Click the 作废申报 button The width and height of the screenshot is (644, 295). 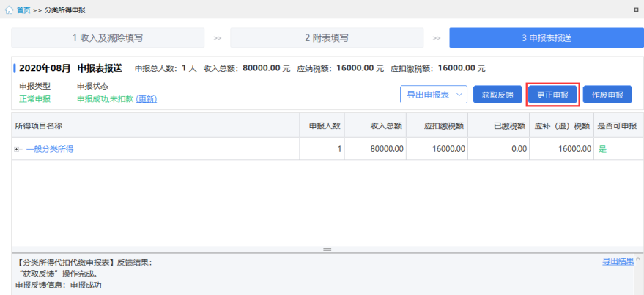point(607,95)
